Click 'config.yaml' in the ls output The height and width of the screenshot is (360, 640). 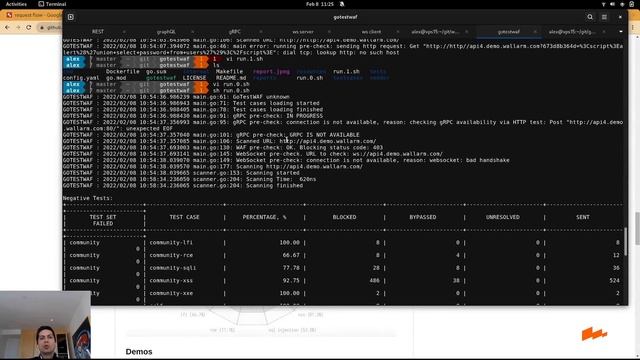(x=81, y=78)
